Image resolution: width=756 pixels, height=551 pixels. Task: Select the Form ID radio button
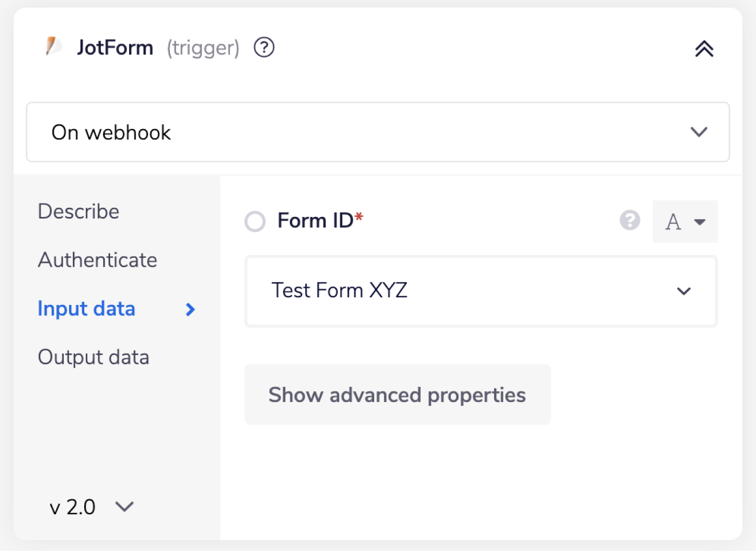(x=255, y=221)
